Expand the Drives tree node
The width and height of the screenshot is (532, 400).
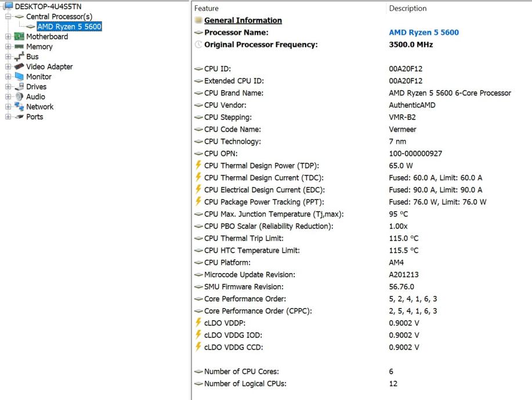(x=8, y=87)
